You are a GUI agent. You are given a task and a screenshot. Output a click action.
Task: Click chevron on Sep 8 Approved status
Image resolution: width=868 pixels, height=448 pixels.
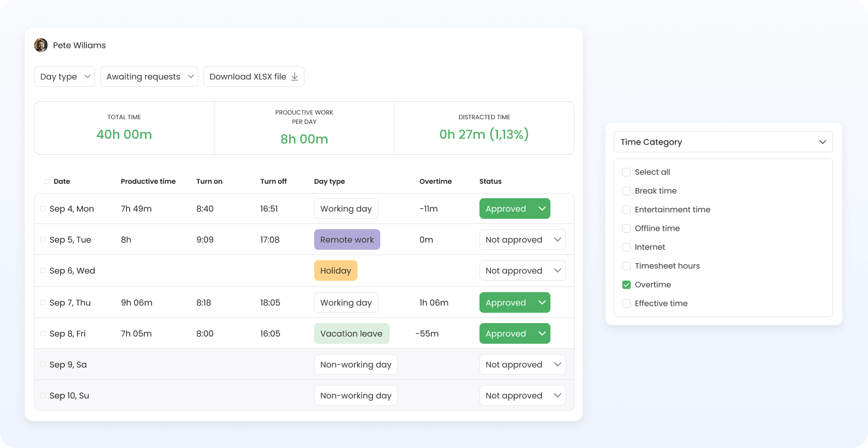(542, 333)
